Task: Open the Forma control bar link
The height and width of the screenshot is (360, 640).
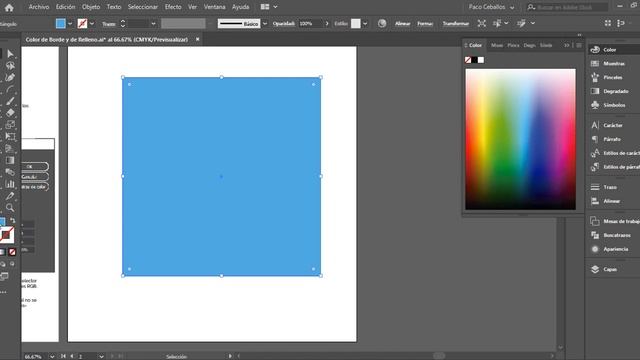Action: point(425,24)
